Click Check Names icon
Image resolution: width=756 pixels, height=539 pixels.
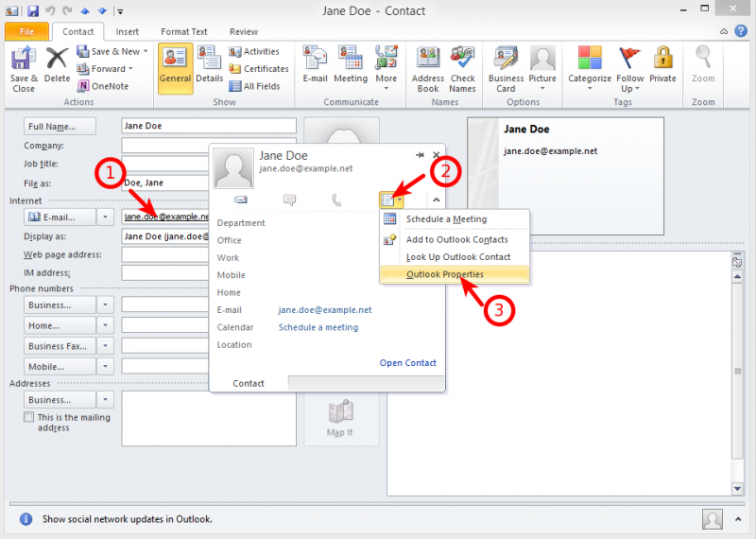pos(462,69)
